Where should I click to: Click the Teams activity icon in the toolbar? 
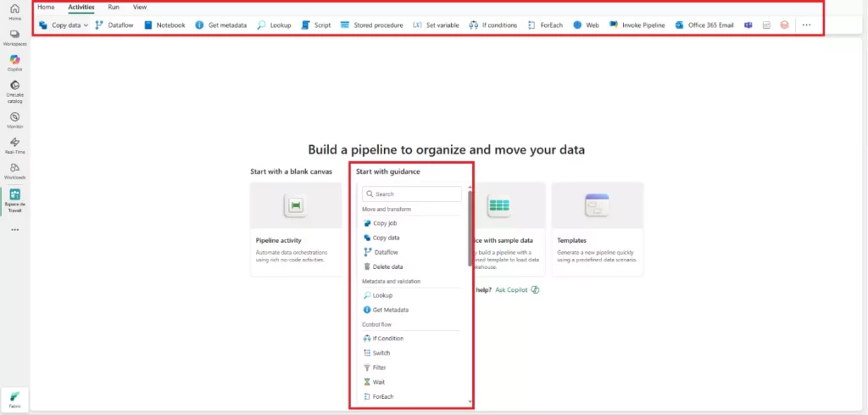[x=748, y=25]
